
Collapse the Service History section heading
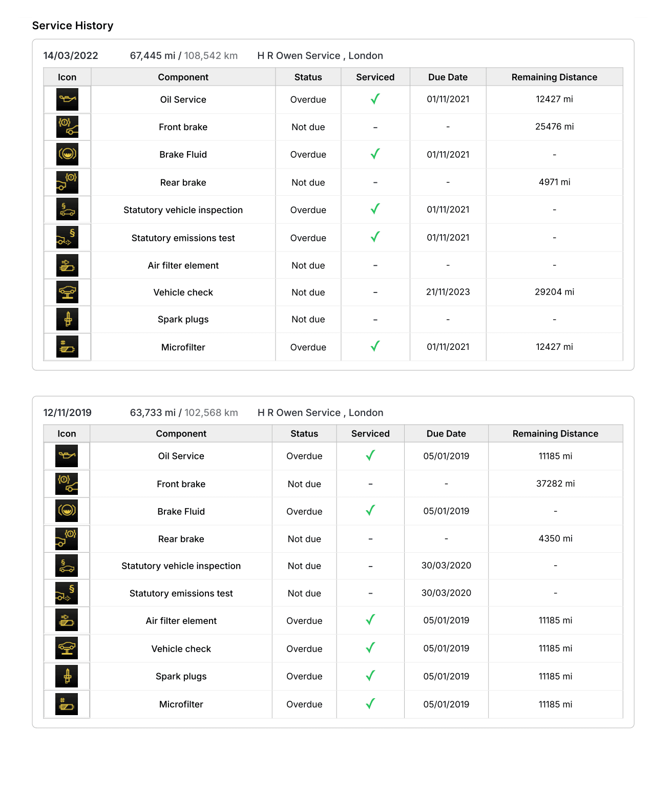pyautogui.click(x=73, y=25)
